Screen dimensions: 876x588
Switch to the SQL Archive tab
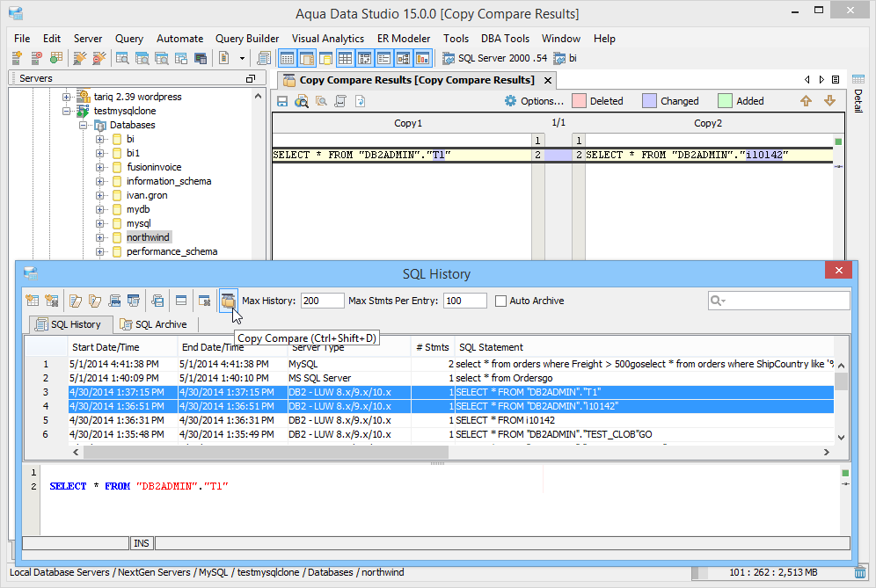(154, 324)
